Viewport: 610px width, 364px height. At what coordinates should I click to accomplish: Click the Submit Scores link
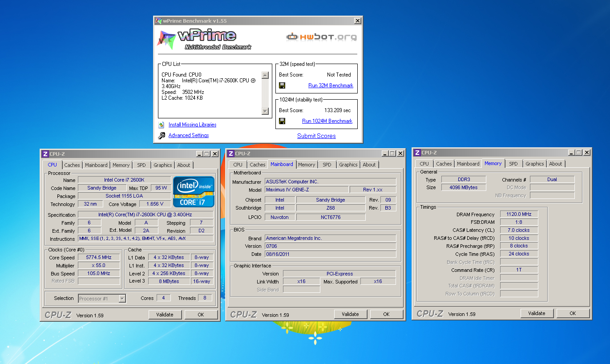(x=316, y=136)
